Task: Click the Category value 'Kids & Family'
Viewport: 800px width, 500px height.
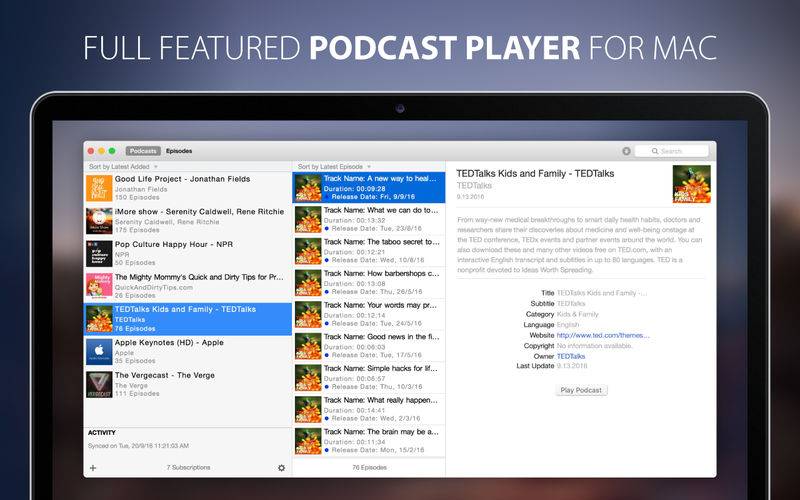Action: tap(578, 314)
